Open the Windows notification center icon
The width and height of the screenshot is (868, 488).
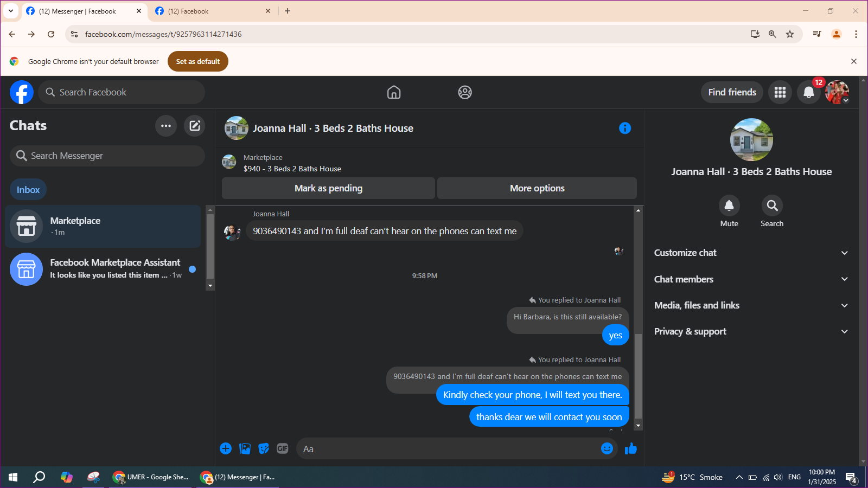click(851, 478)
